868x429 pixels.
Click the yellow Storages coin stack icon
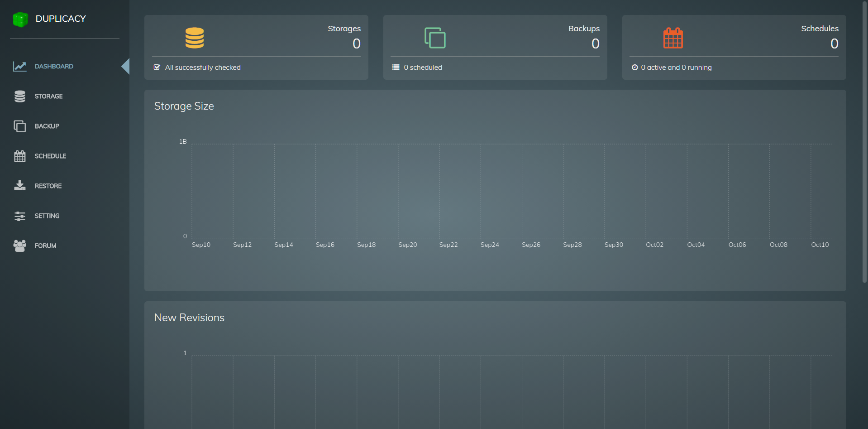click(195, 38)
